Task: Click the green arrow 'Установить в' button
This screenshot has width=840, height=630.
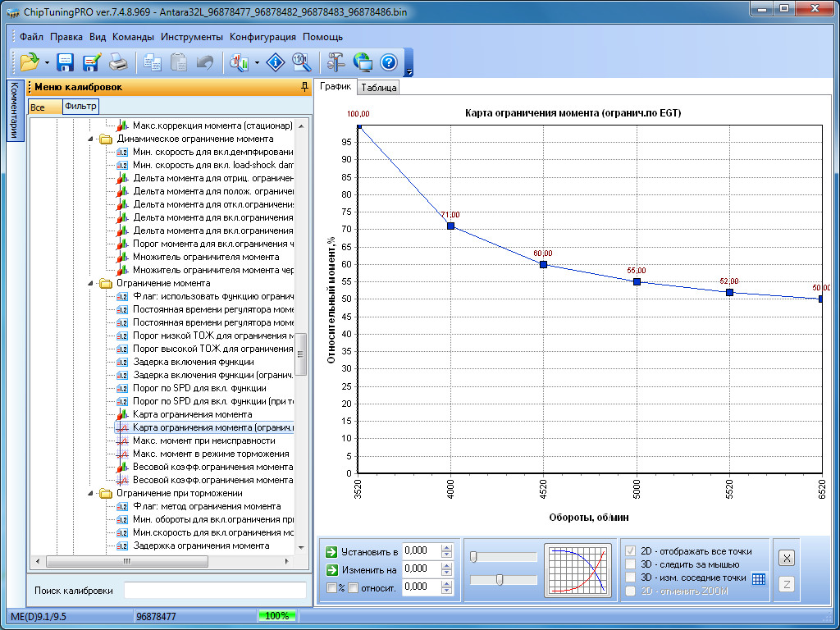Action: click(x=331, y=551)
